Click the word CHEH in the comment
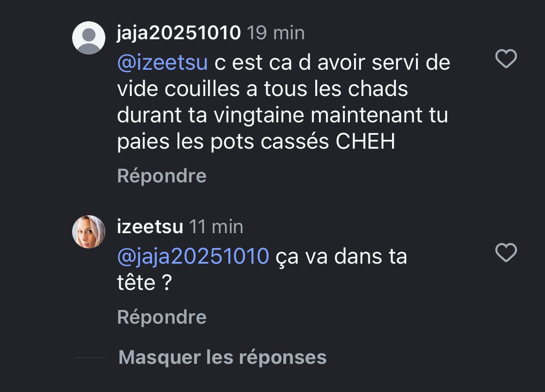The width and height of the screenshot is (545, 392). [365, 141]
